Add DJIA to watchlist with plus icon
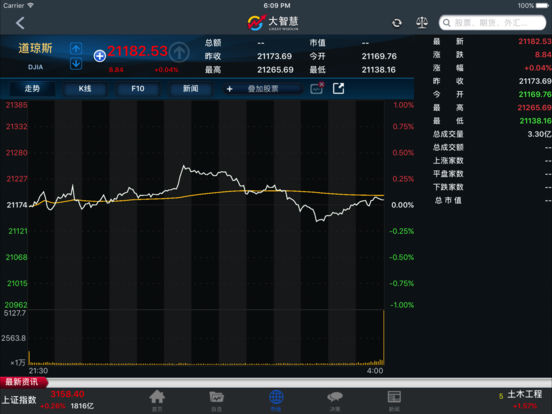552x414 pixels. click(100, 56)
